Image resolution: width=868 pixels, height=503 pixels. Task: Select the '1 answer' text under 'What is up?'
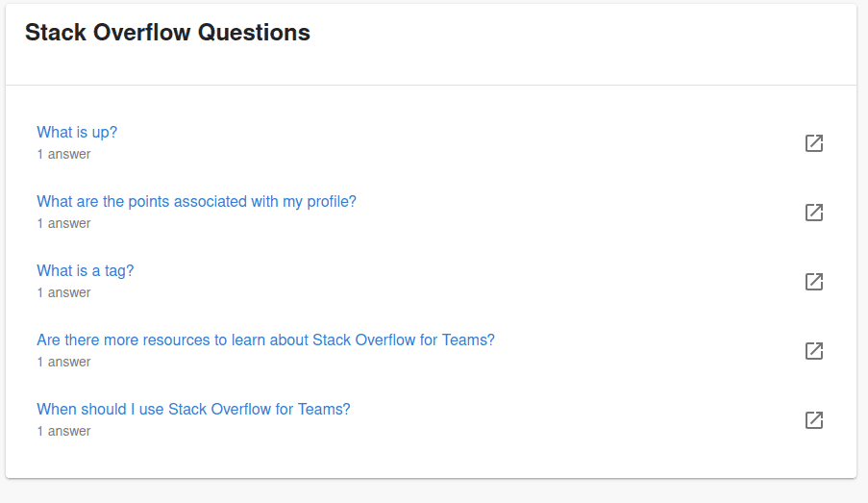pos(63,154)
